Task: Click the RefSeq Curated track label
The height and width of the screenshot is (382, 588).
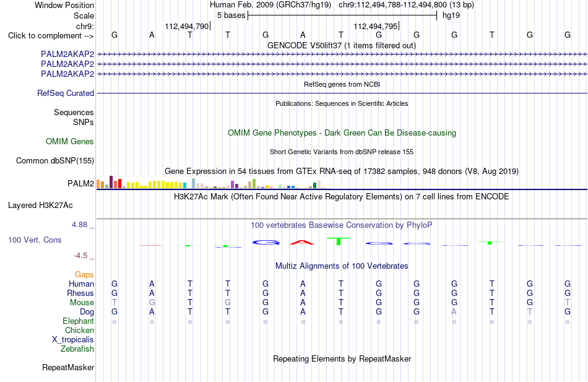Action: point(66,93)
